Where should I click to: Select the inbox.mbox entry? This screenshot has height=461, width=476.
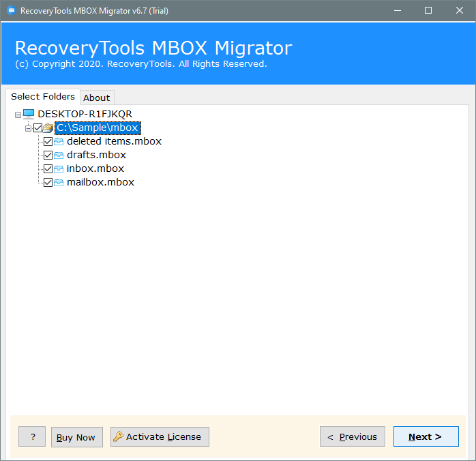coord(95,168)
